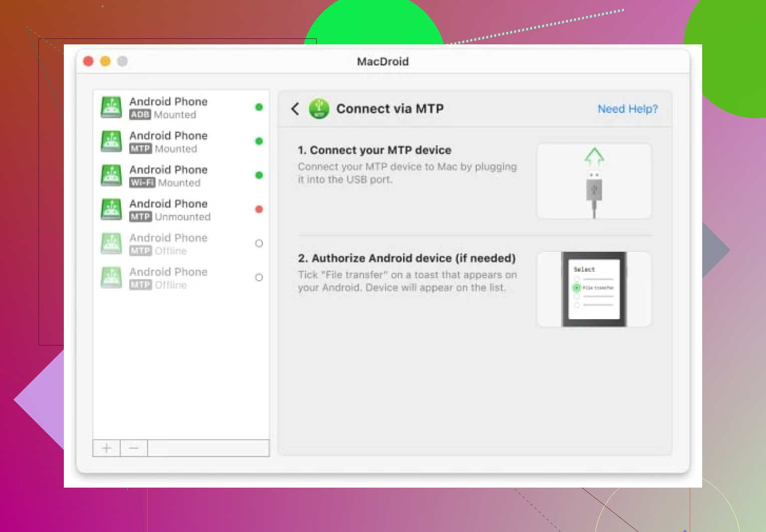The width and height of the screenshot is (766, 532).
Task: Click the green status dot of the Wi-Fi device
Action: pos(259,175)
